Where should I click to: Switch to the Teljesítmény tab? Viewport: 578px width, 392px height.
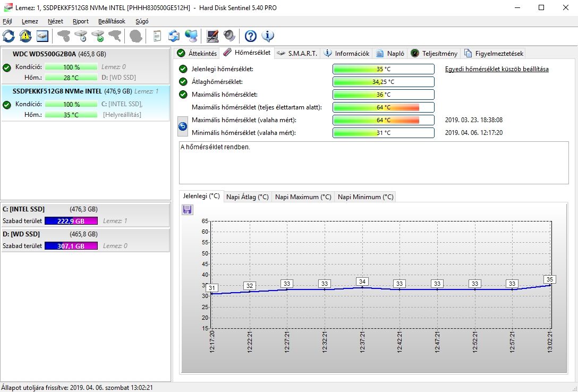coord(434,54)
